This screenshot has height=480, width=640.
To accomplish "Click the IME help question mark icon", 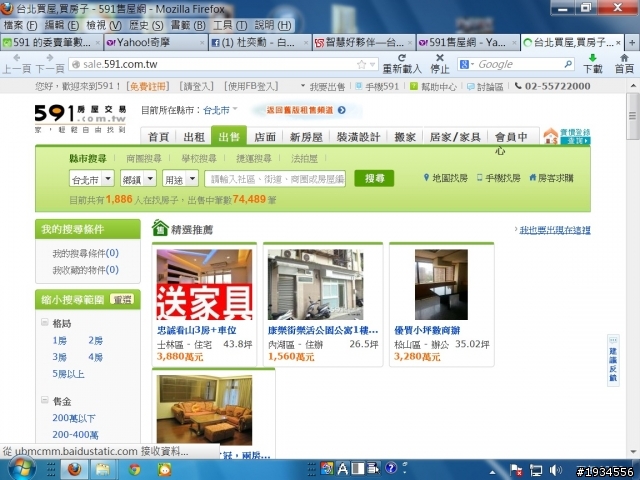I will point(391,468).
